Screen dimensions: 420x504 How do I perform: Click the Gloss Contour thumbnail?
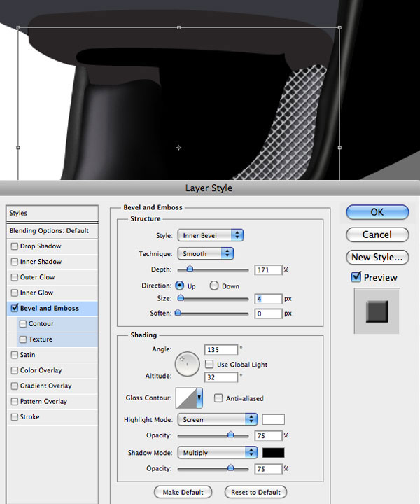[x=186, y=398]
